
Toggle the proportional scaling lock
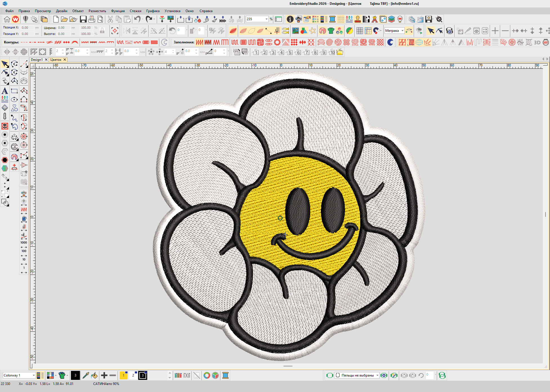coord(102,31)
